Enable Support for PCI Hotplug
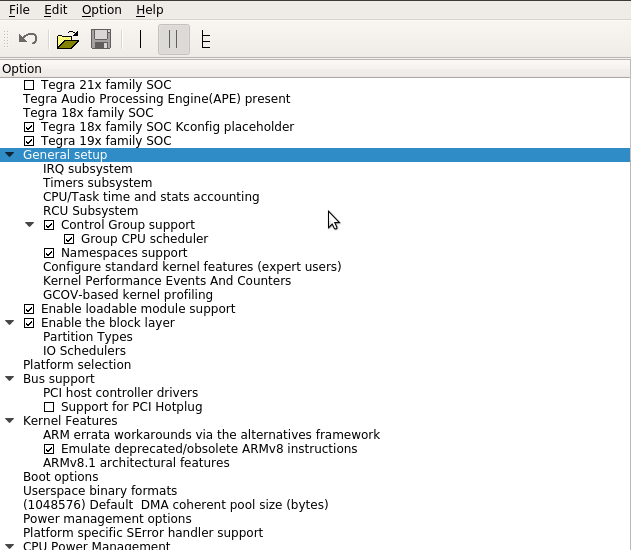This screenshot has height=550, width=631. tap(49, 407)
